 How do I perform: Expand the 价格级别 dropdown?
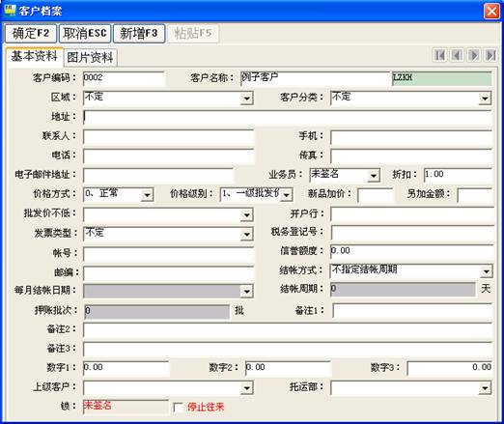(286, 195)
